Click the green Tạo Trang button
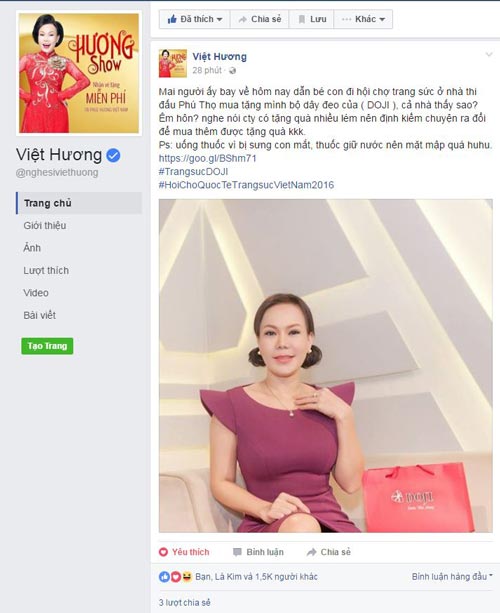 click(47, 346)
